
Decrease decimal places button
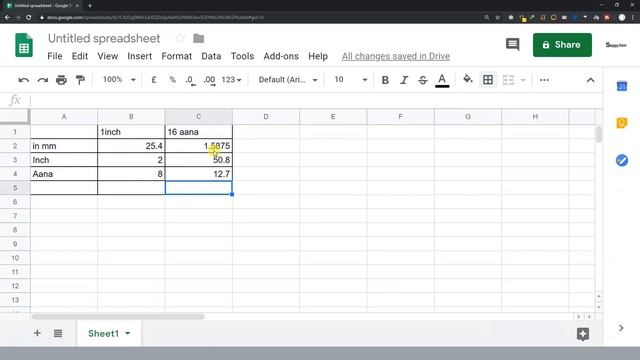click(190, 80)
